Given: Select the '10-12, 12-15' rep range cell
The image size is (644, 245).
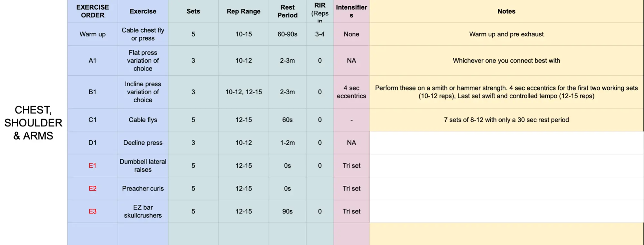Looking at the screenshot, I should pyautogui.click(x=243, y=92).
